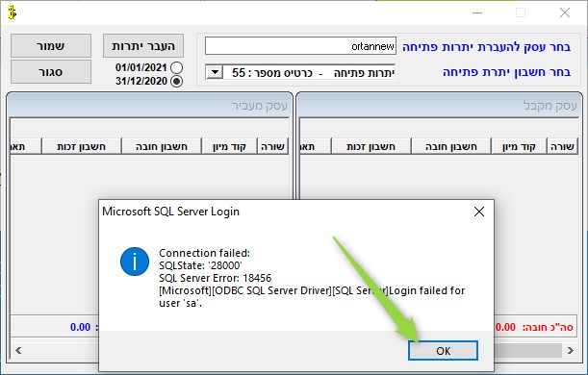Click the העבר יתרות transfer button

143,46
